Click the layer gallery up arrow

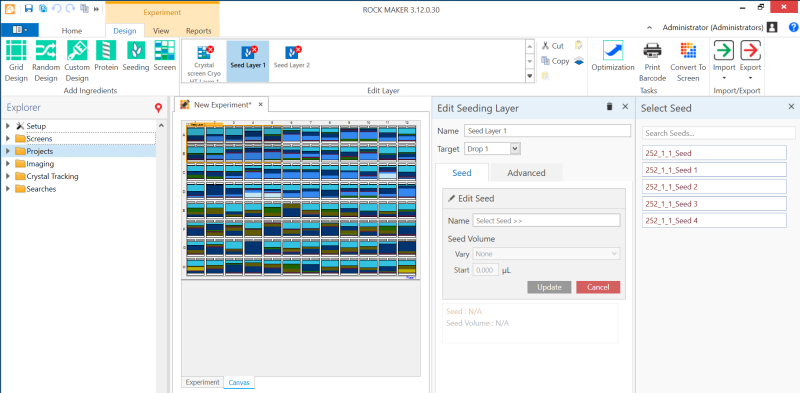pyautogui.click(x=530, y=46)
